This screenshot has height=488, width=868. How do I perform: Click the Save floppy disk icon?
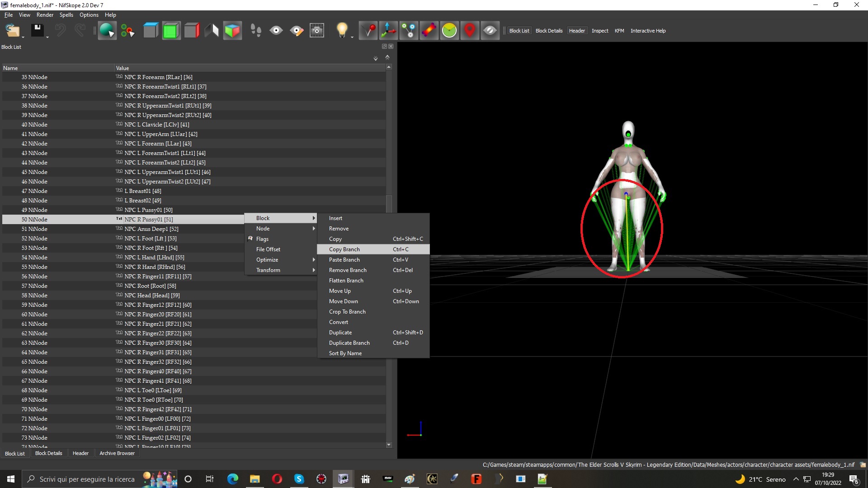pos(38,31)
